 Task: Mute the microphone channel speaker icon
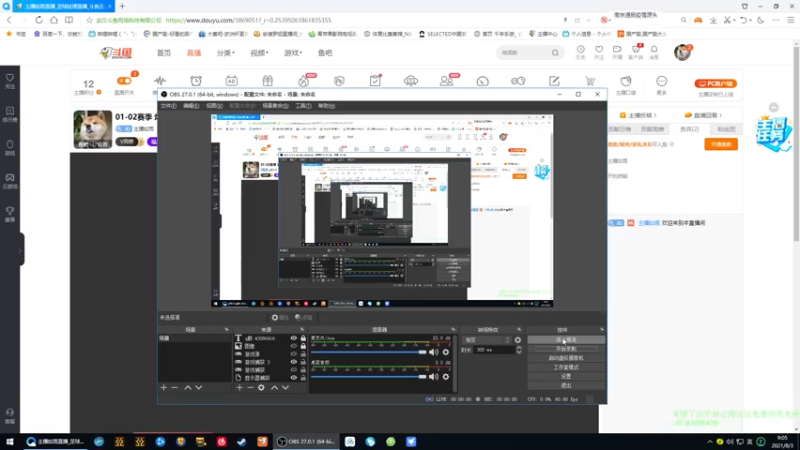click(x=434, y=352)
